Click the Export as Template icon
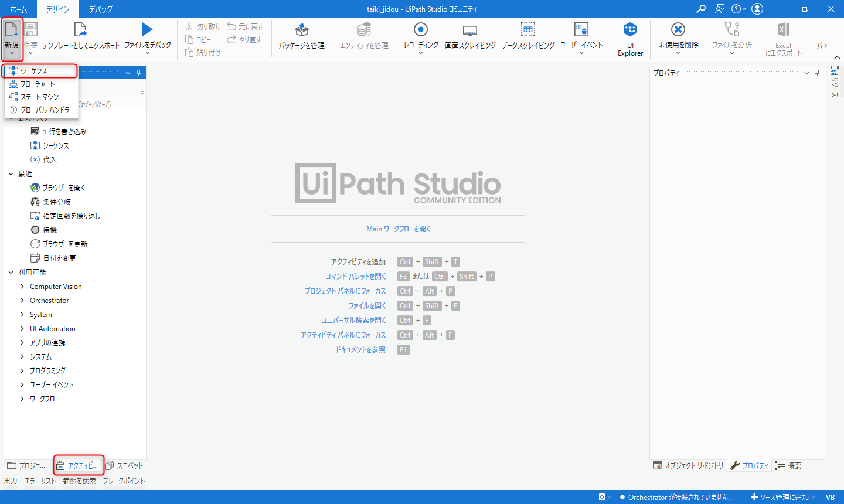Image resolution: width=844 pixels, height=504 pixels. [x=81, y=29]
